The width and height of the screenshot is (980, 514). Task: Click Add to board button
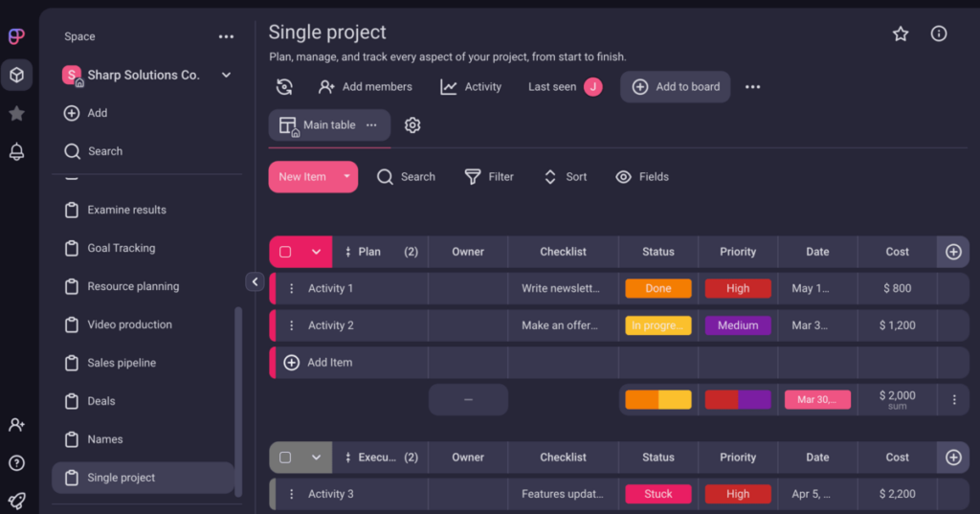(676, 87)
